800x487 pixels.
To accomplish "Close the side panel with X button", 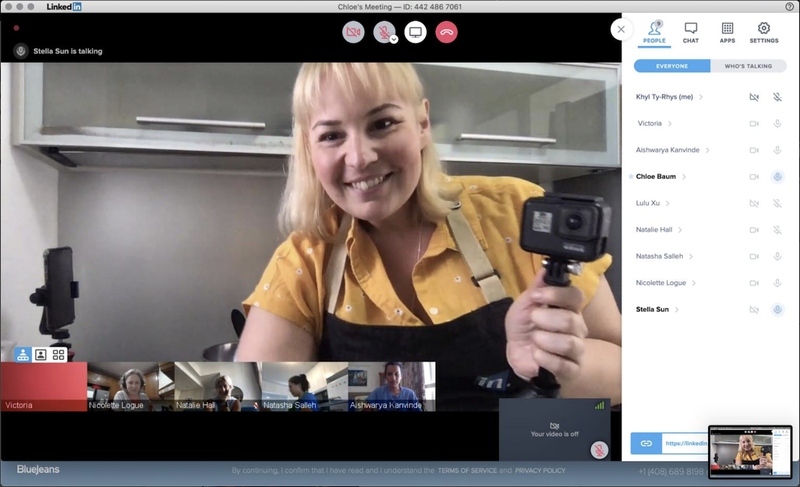I will click(621, 30).
